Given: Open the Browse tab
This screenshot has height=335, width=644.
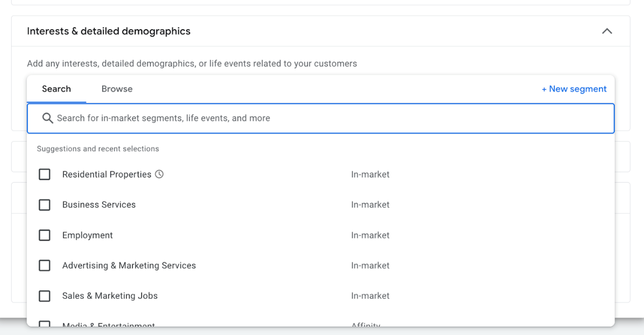Looking at the screenshot, I should [117, 89].
